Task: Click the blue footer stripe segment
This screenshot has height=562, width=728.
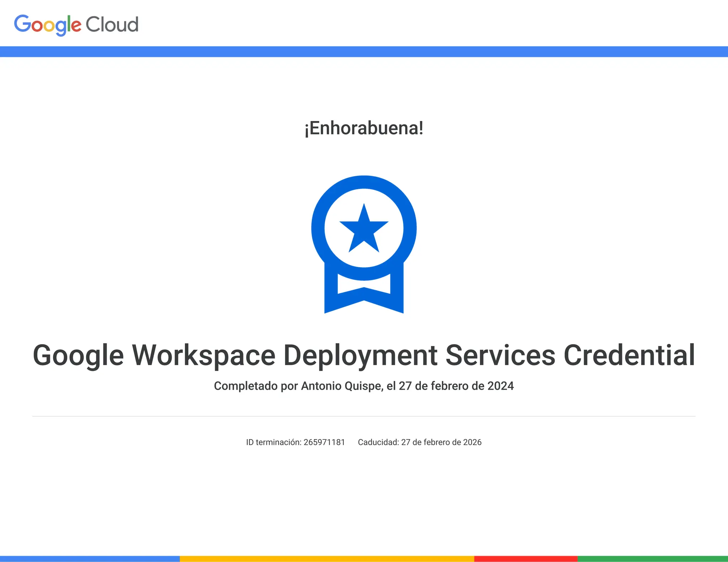Action: click(x=90, y=558)
